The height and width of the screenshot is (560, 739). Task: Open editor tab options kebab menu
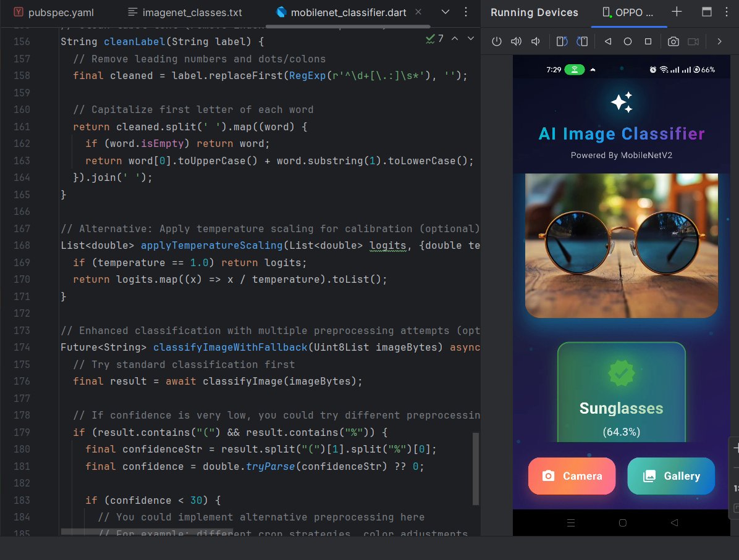pyautogui.click(x=466, y=12)
